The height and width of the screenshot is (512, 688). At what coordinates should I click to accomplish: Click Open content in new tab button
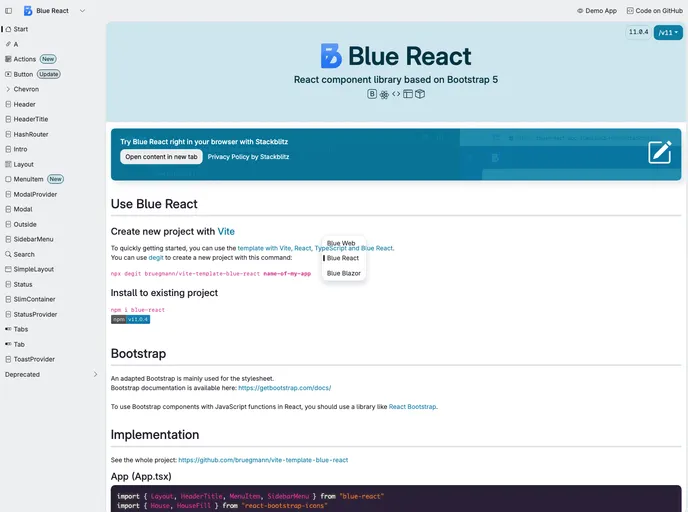click(161, 157)
